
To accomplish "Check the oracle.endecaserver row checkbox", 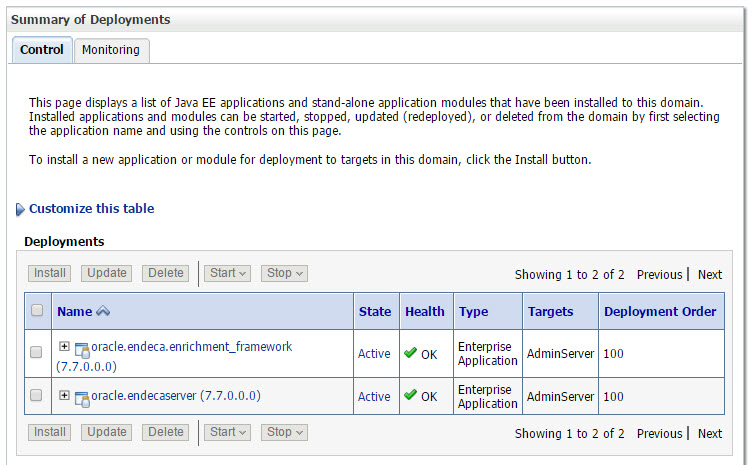I will coord(36,395).
